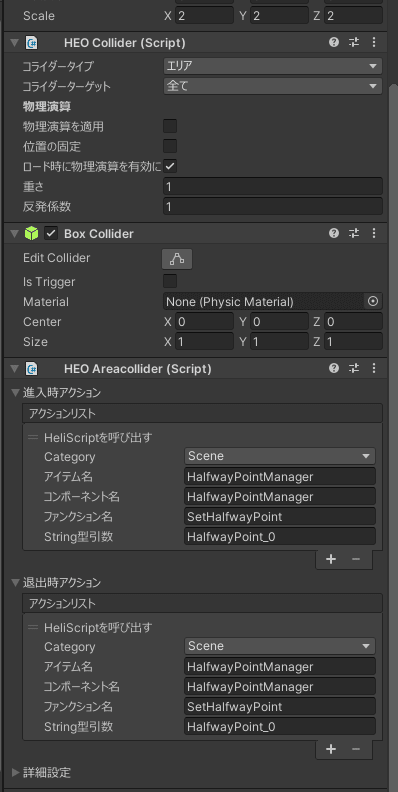
Task: Click the Scale Y field
Action: coord(279,16)
